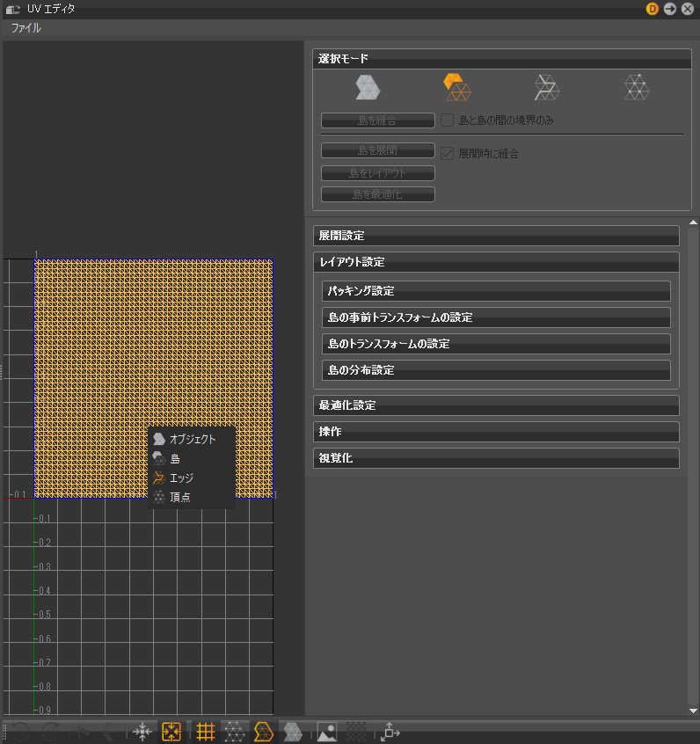
Task: Toggle the orange highlighted hexagon mesh icon
Action: [264, 732]
